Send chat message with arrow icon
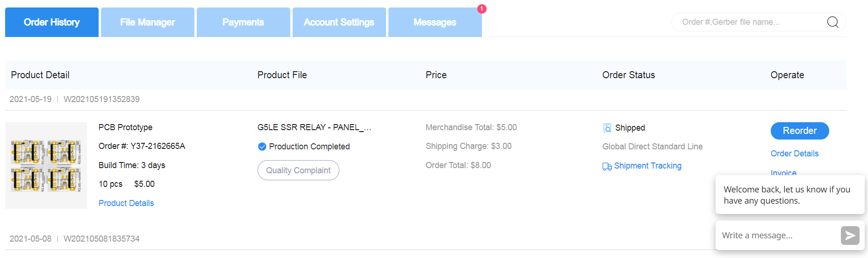 pyautogui.click(x=850, y=236)
